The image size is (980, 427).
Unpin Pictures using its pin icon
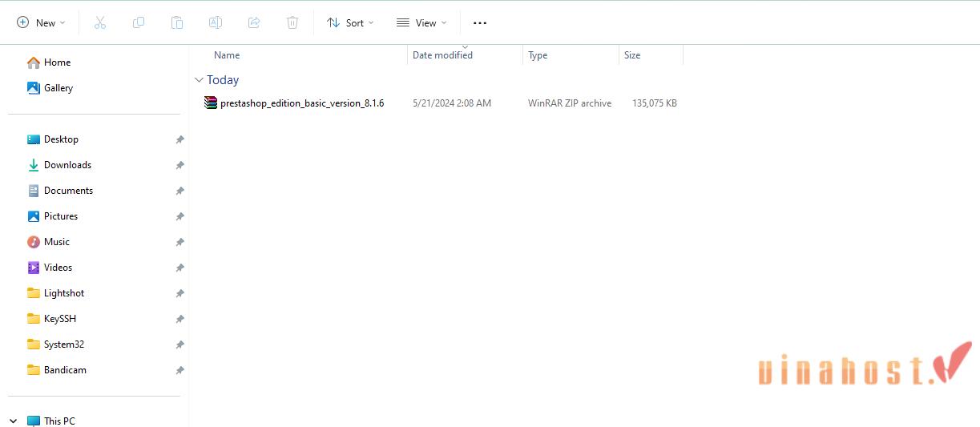[179, 216]
